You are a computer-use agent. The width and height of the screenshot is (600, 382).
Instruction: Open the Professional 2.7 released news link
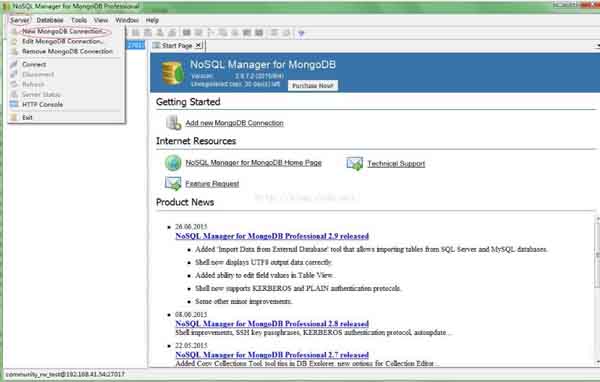point(272,354)
